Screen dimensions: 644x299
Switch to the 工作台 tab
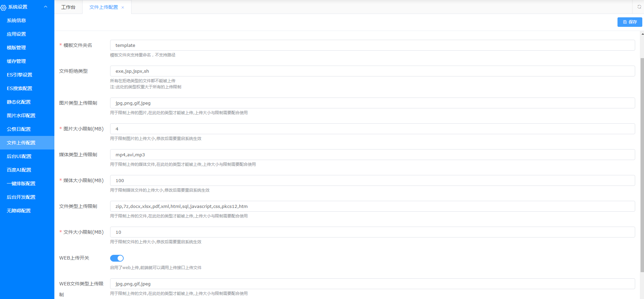click(x=68, y=7)
